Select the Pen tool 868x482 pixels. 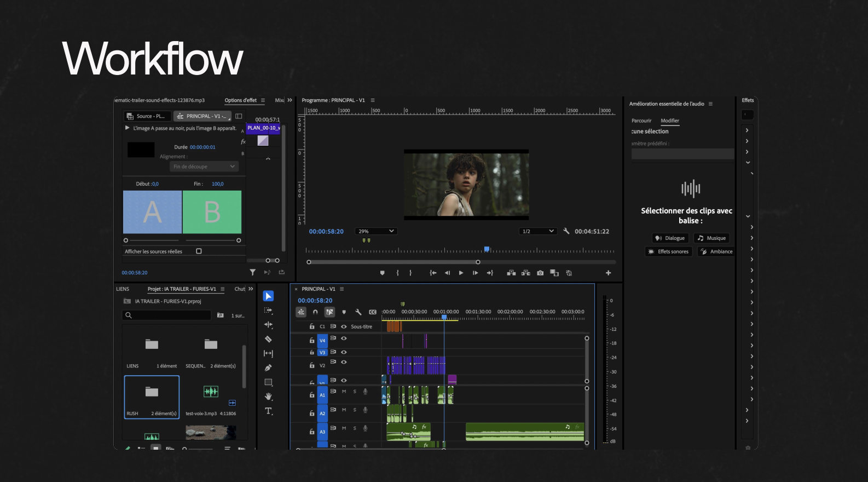pyautogui.click(x=268, y=368)
